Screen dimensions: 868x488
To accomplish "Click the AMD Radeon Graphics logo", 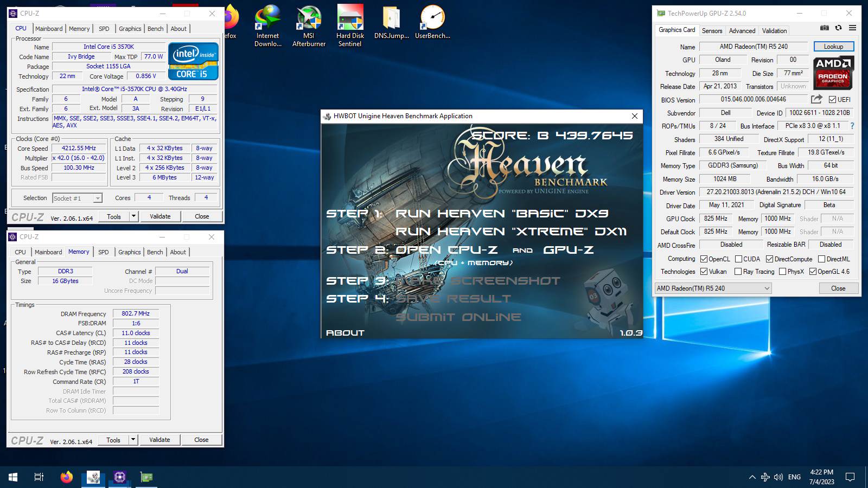I will pyautogui.click(x=833, y=72).
